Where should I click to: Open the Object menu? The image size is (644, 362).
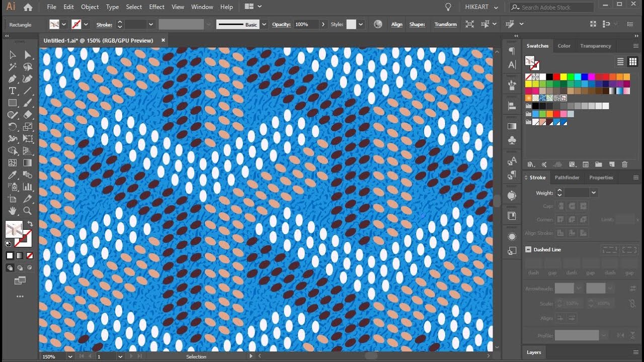90,7
